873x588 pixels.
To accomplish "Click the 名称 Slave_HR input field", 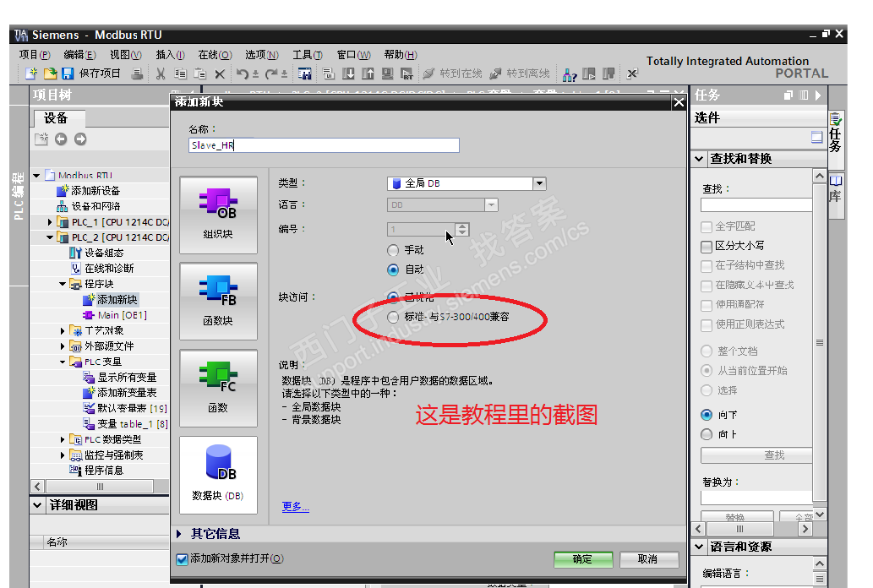I will (x=324, y=145).
